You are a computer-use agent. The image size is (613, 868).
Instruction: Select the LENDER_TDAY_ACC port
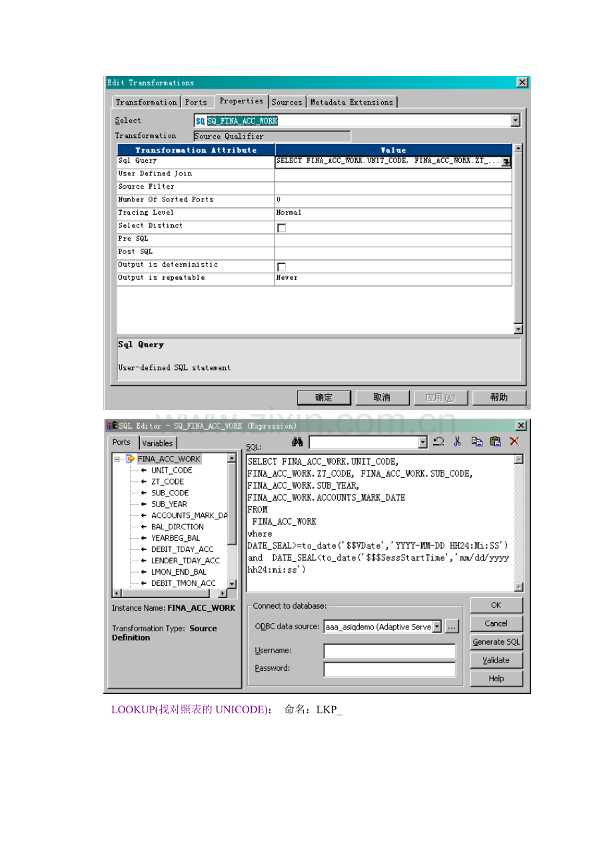(185, 561)
